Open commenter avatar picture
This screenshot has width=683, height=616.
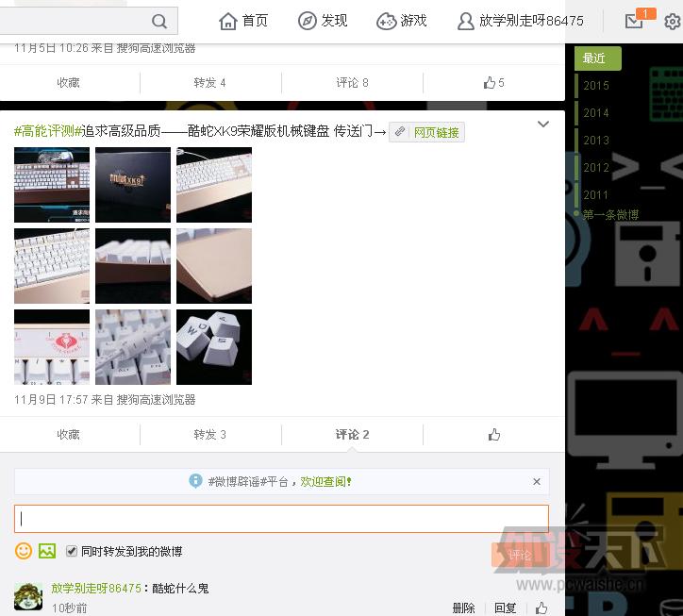[x=28, y=596]
